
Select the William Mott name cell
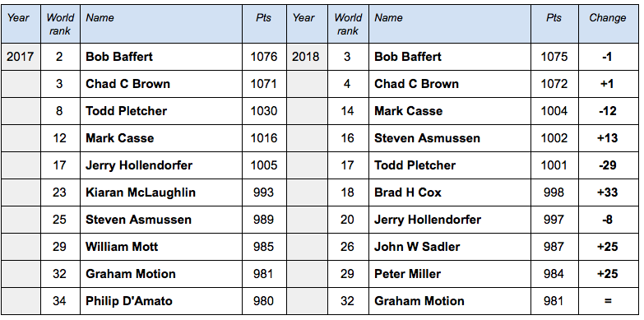click(x=161, y=247)
